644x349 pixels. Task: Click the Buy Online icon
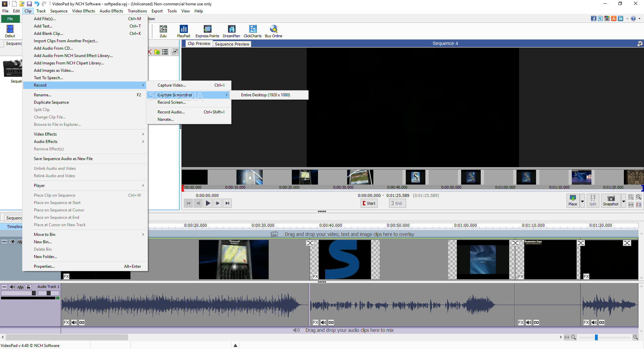coord(273,31)
